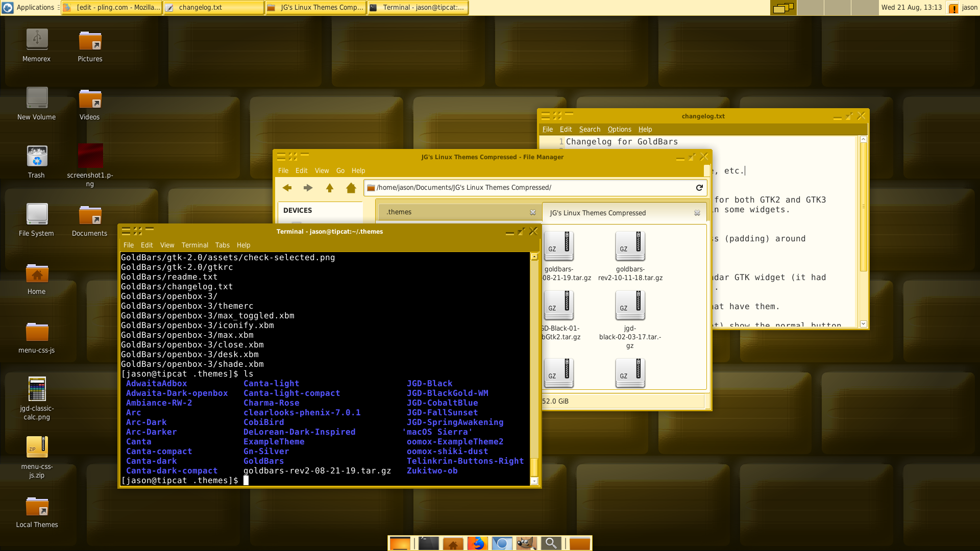Close JG's Linux Themes Compressed tab
This screenshot has height=551, width=980.
[697, 213]
